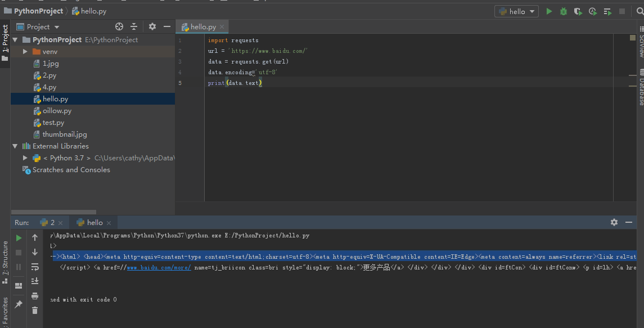Select hello.py in project tree
This screenshot has height=328, width=644.
pos(93,99)
